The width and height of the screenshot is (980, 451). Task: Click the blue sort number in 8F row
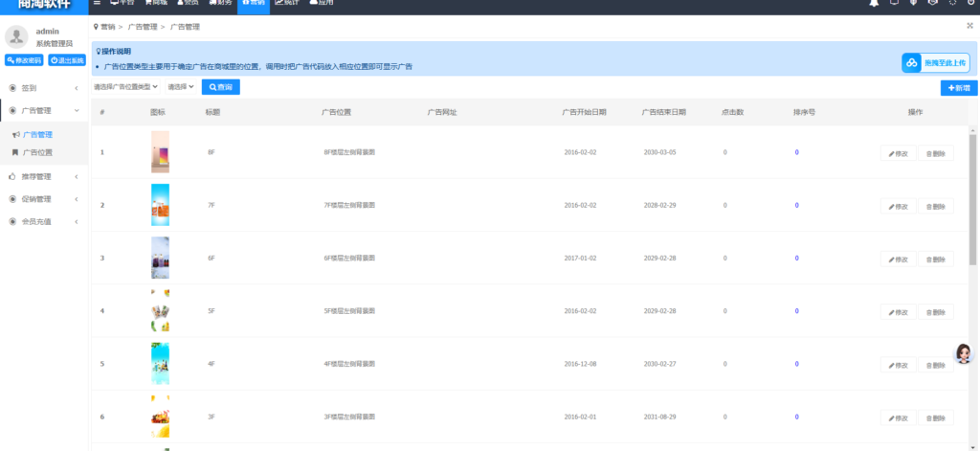click(x=797, y=152)
